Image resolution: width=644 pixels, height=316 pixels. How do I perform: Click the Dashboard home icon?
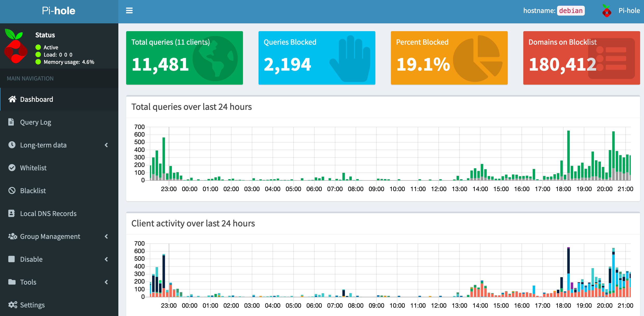tap(12, 99)
